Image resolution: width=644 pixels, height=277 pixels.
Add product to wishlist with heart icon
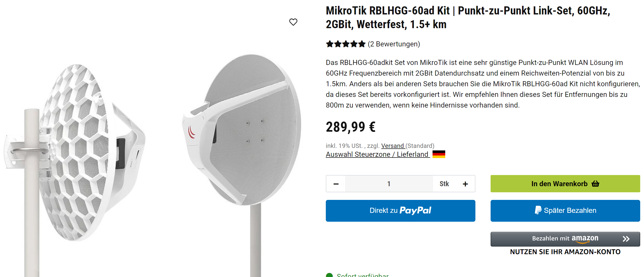point(293,22)
